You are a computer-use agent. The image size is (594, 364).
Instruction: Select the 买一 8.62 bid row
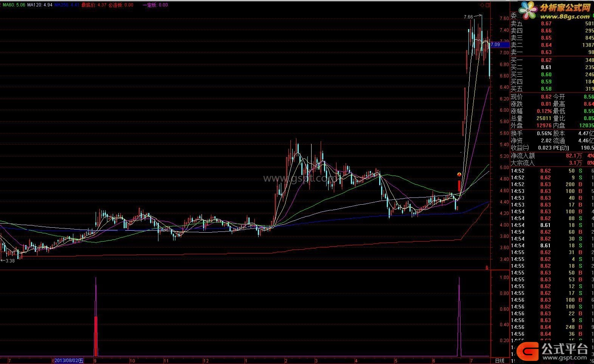552,60
